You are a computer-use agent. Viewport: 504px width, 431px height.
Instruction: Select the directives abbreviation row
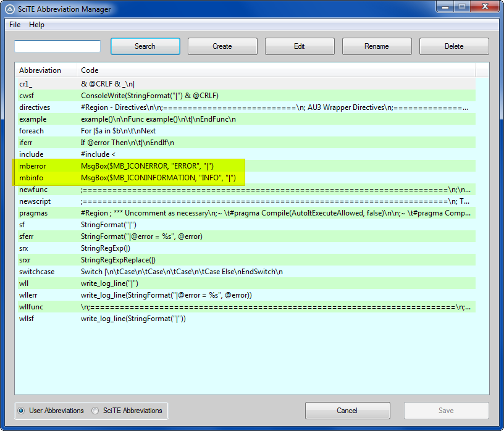pos(245,107)
